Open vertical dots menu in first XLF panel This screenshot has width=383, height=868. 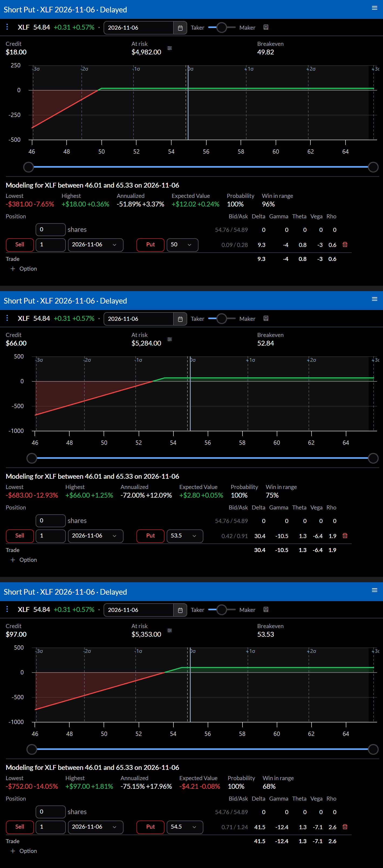7,27
